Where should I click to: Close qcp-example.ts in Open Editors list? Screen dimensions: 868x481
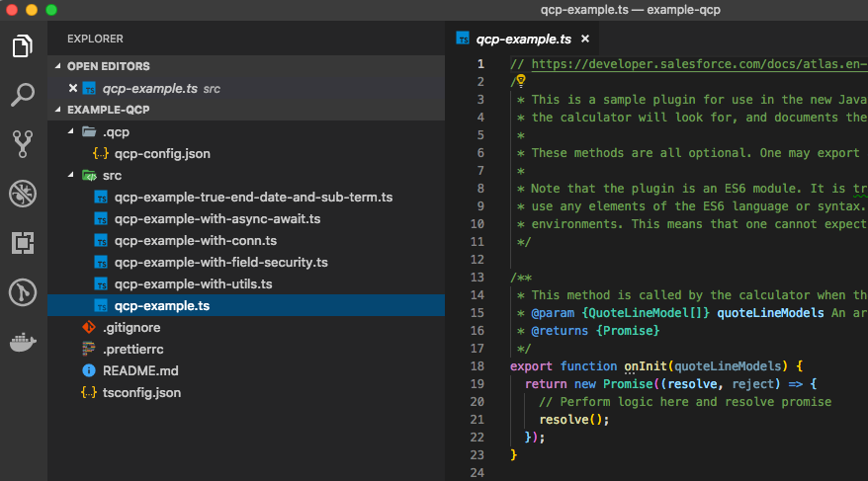[x=72, y=88]
